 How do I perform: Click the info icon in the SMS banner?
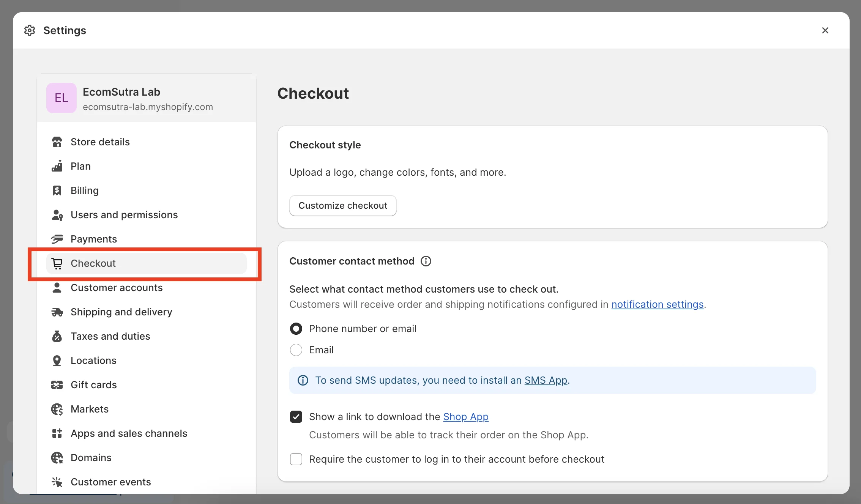[303, 380]
